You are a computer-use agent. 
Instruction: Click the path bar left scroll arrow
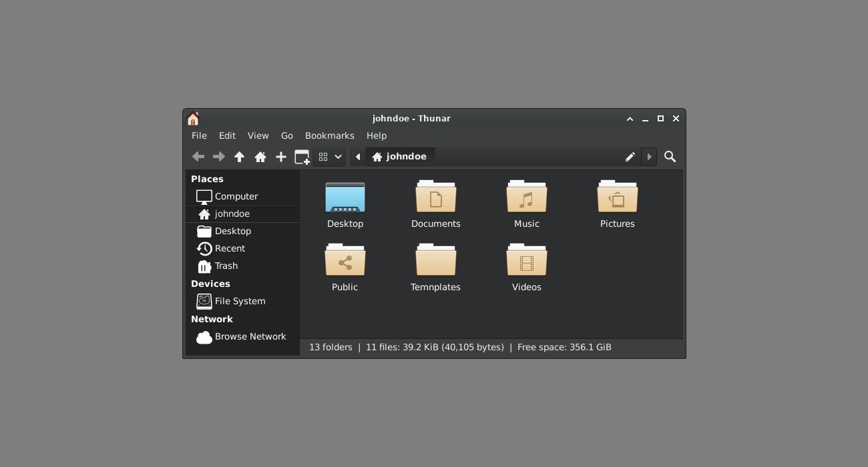click(x=358, y=157)
